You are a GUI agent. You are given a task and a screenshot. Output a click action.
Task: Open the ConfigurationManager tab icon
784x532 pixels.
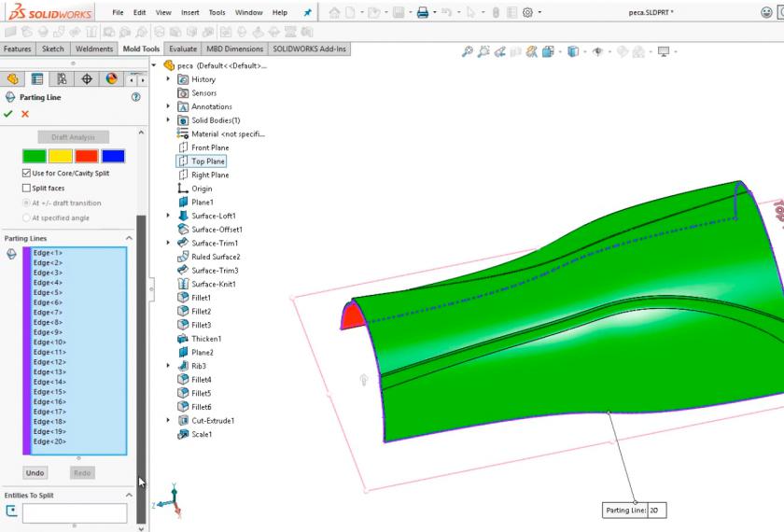pos(62,79)
